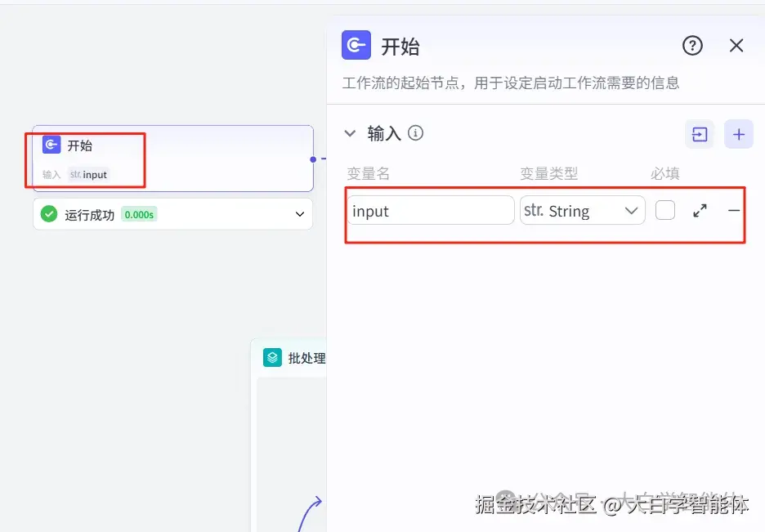Click the 开始 title in the panel header
The width and height of the screenshot is (765, 532).
(400, 47)
